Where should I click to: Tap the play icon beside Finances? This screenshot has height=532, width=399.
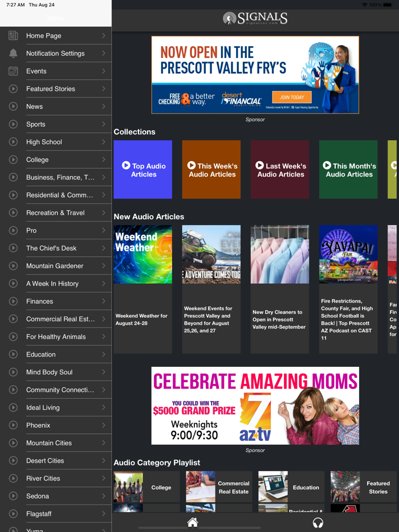13,301
